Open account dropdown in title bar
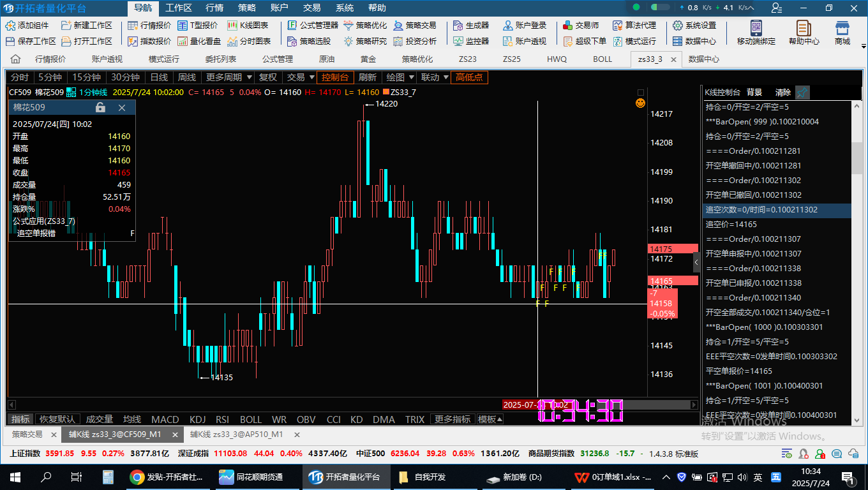 (776, 8)
